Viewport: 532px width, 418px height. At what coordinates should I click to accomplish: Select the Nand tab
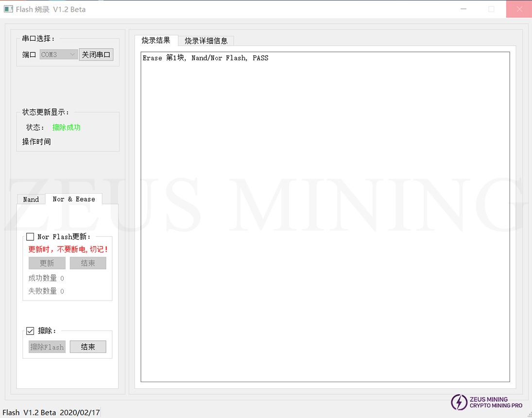[x=31, y=200]
